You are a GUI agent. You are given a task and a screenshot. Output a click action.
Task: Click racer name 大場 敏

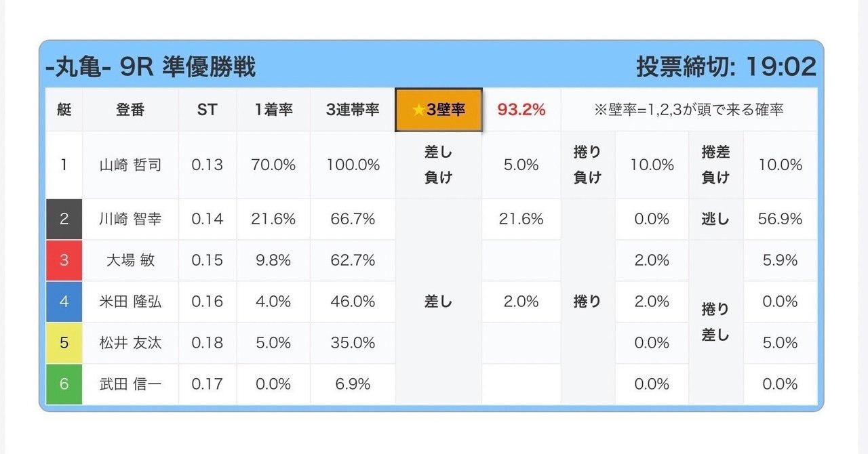tap(130, 260)
